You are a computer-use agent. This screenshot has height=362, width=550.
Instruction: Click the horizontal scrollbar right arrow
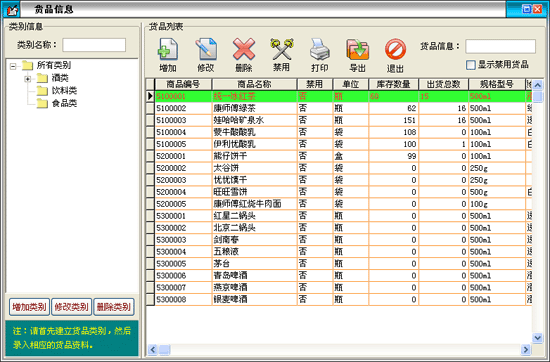525,349
